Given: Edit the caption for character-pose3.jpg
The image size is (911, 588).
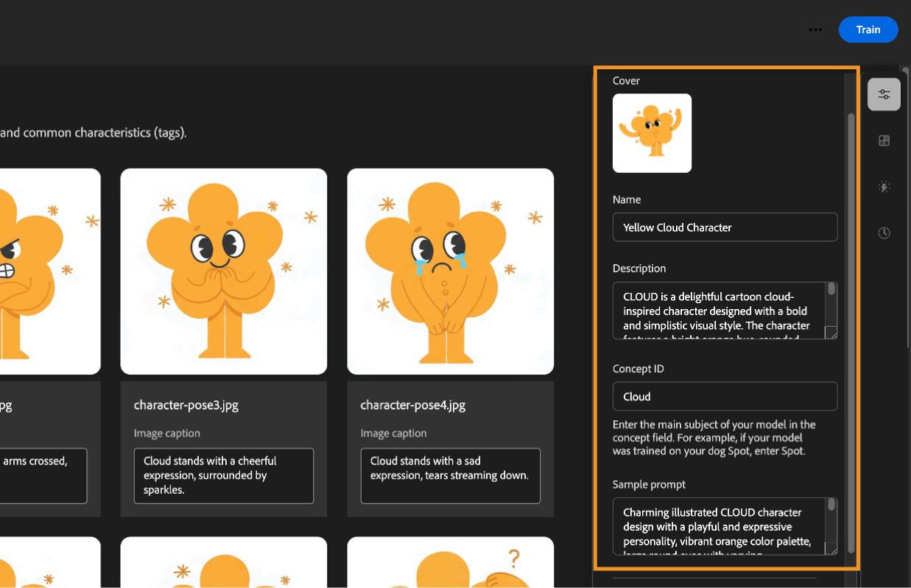Looking at the screenshot, I should [223, 475].
